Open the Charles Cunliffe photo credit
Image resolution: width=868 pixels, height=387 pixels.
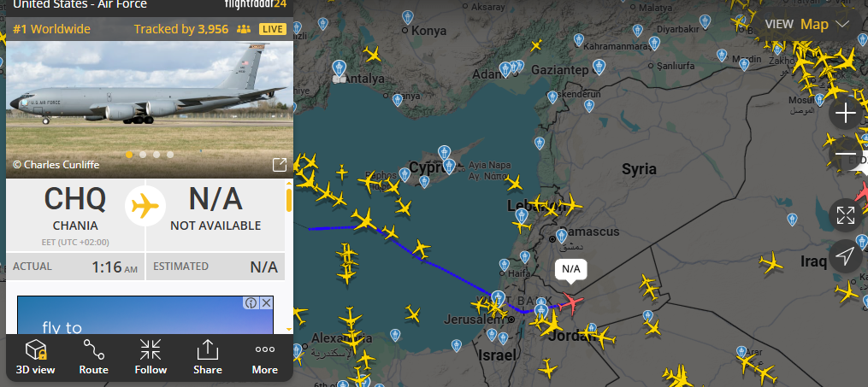(x=56, y=165)
